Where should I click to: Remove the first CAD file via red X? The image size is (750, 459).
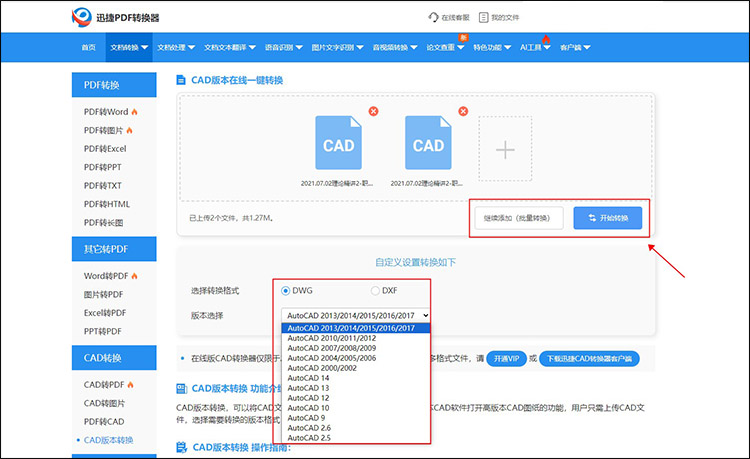tap(374, 111)
